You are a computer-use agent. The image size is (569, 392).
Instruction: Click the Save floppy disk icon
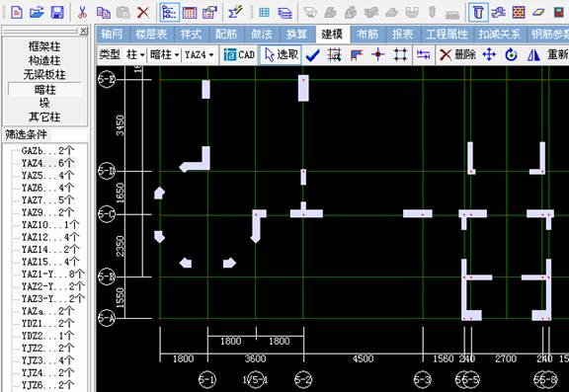(x=57, y=12)
